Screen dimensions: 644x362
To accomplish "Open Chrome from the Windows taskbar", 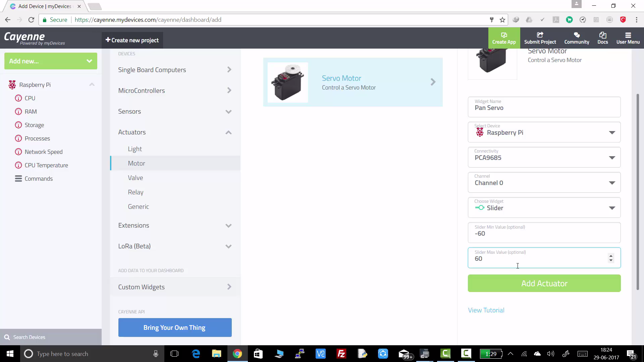I will coord(237,354).
